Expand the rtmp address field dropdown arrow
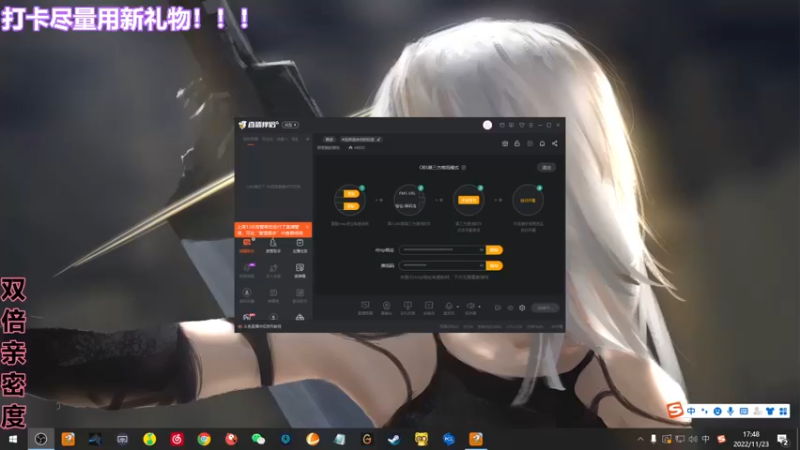This screenshot has width=800, height=450. [481, 250]
